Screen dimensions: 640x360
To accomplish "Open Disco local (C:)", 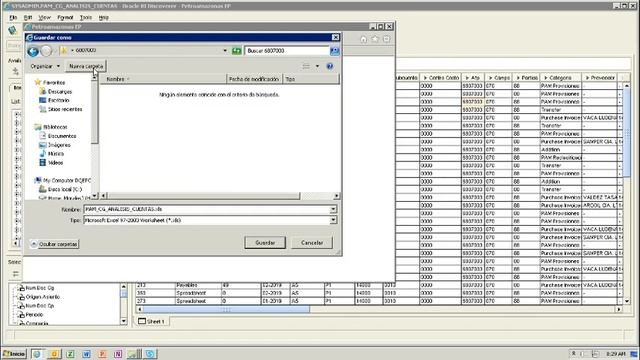I will click(x=65, y=189).
